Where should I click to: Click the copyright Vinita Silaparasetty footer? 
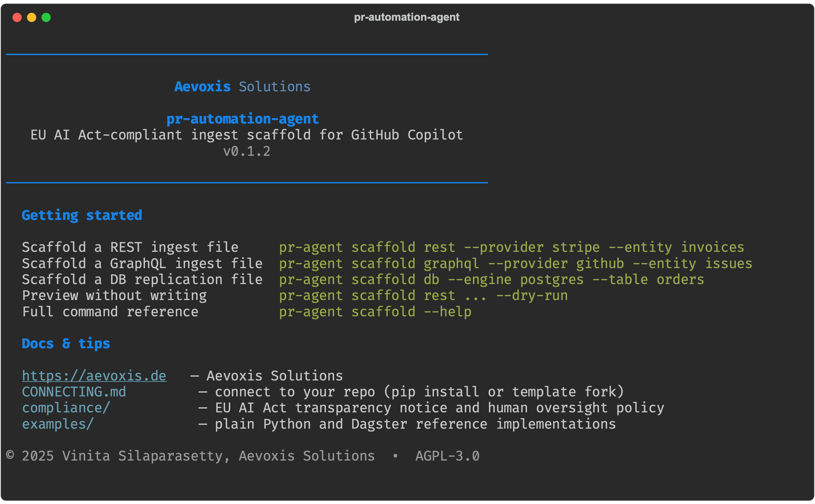pyautogui.click(x=191, y=456)
